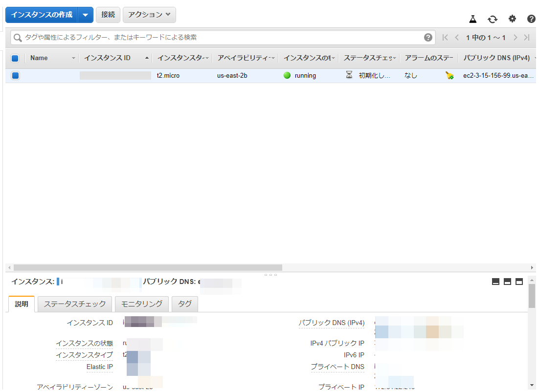Toggle the t2.micro instance row checkbox

(16, 75)
